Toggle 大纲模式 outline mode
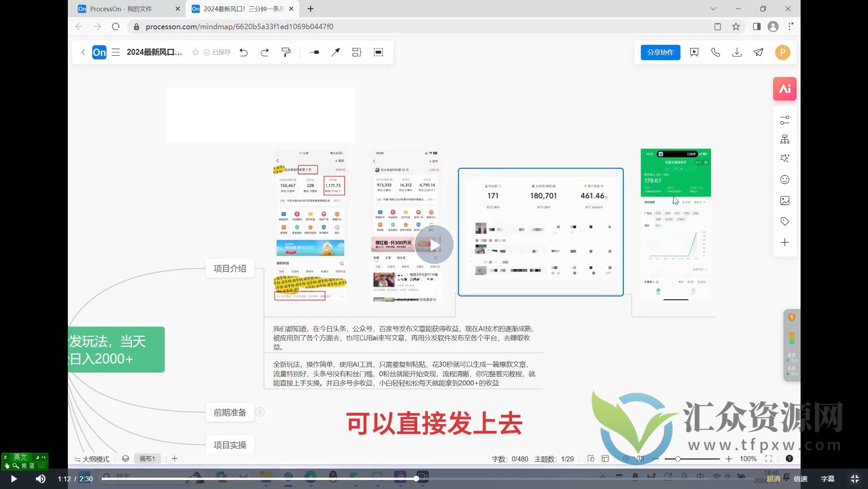Screen dimensions: 868x489 point(93,459)
